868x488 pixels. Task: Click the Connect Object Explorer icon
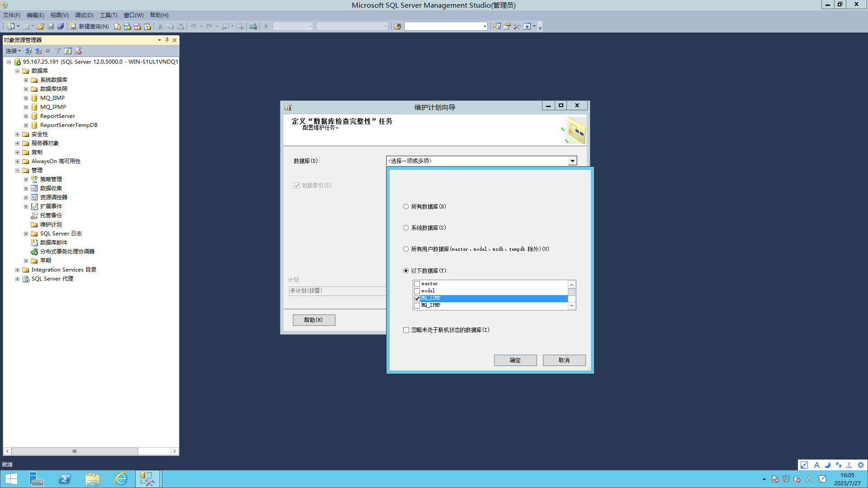tap(28, 51)
